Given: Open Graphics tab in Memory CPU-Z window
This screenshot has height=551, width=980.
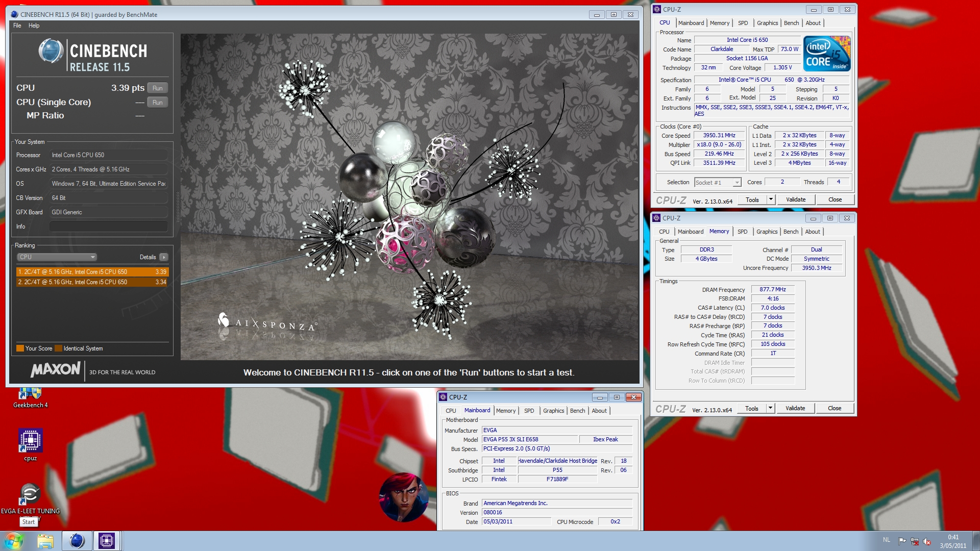Looking at the screenshot, I should pyautogui.click(x=767, y=232).
